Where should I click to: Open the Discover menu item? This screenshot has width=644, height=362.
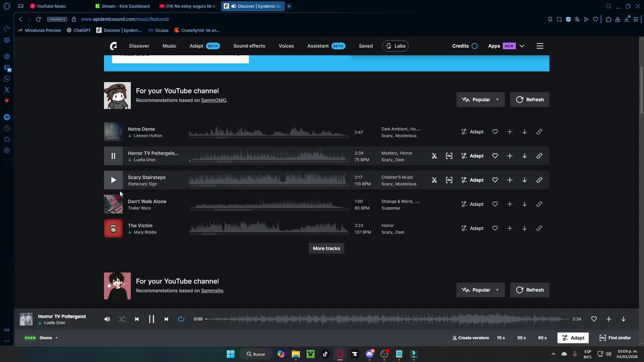pos(139,46)
